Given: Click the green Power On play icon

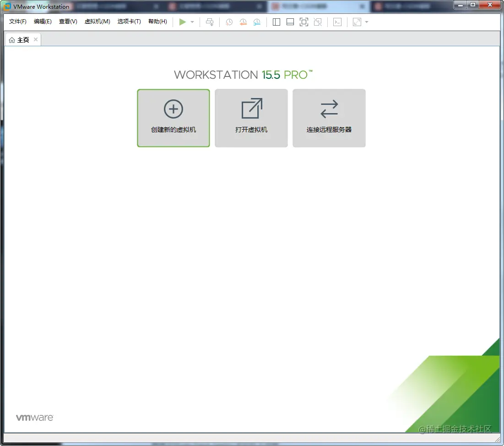Looking at the screenshot, I should [x=183, y=22].
